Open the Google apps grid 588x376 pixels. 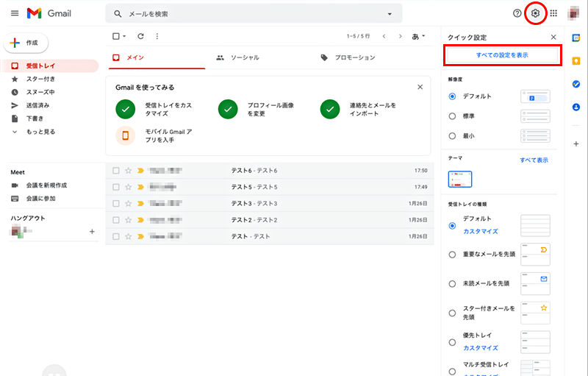pos(553,13)
